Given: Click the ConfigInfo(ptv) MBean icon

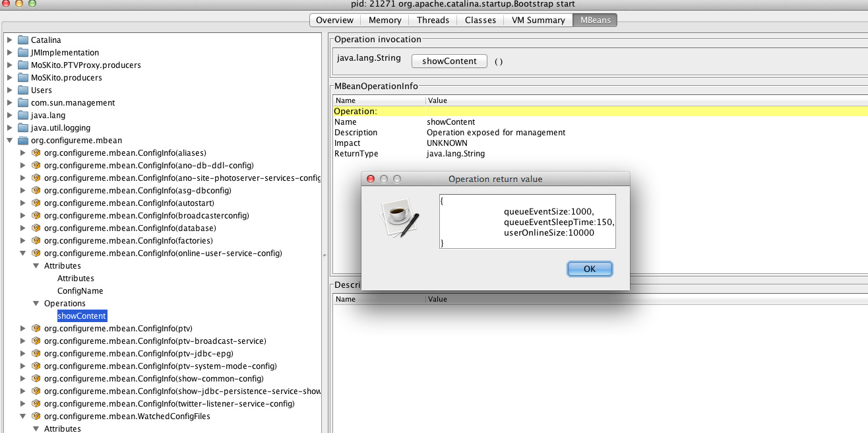Looking at the screenshot, I should [x=36, y=328].
